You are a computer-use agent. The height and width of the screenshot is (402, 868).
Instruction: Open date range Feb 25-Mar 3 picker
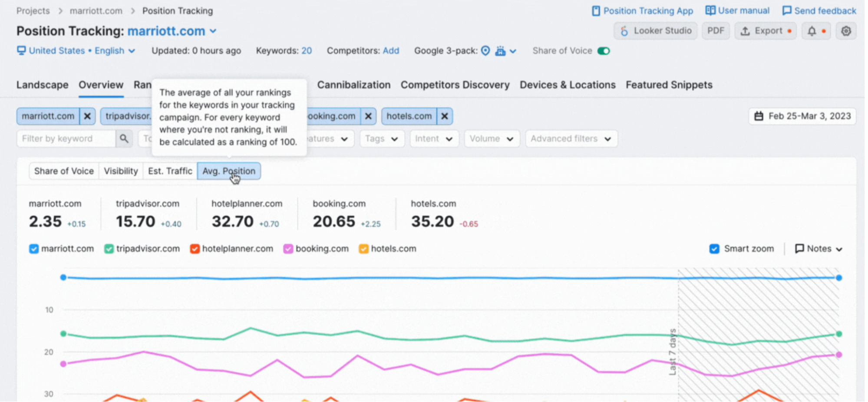pyautogui.click(x=802, y=116)
